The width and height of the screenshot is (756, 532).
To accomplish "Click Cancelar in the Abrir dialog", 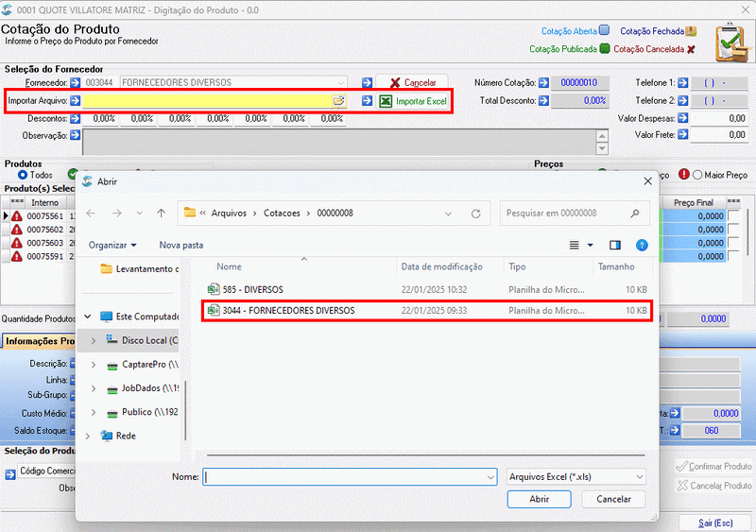I will click(613, 499).
